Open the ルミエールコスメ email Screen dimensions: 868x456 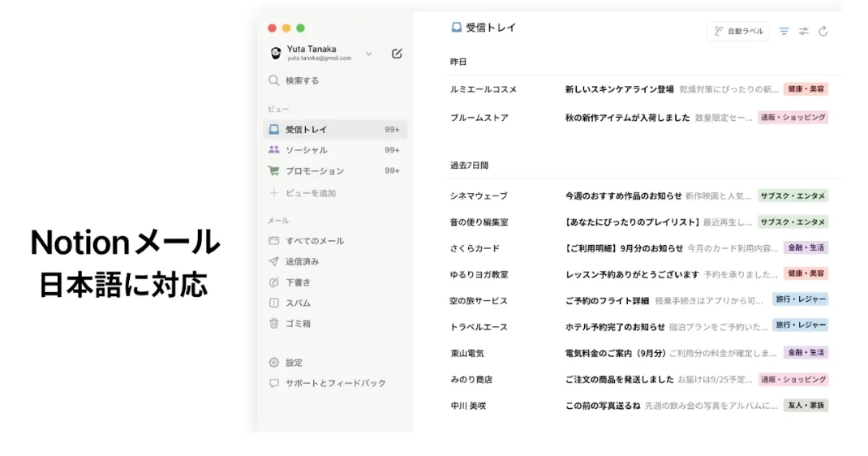639,89
